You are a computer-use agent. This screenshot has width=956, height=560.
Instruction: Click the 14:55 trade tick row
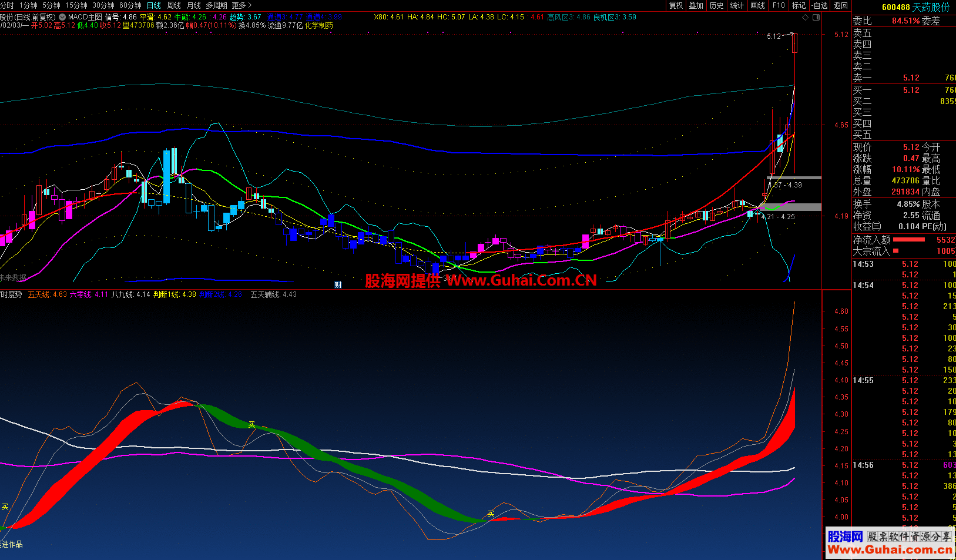(x=904, y=380)
